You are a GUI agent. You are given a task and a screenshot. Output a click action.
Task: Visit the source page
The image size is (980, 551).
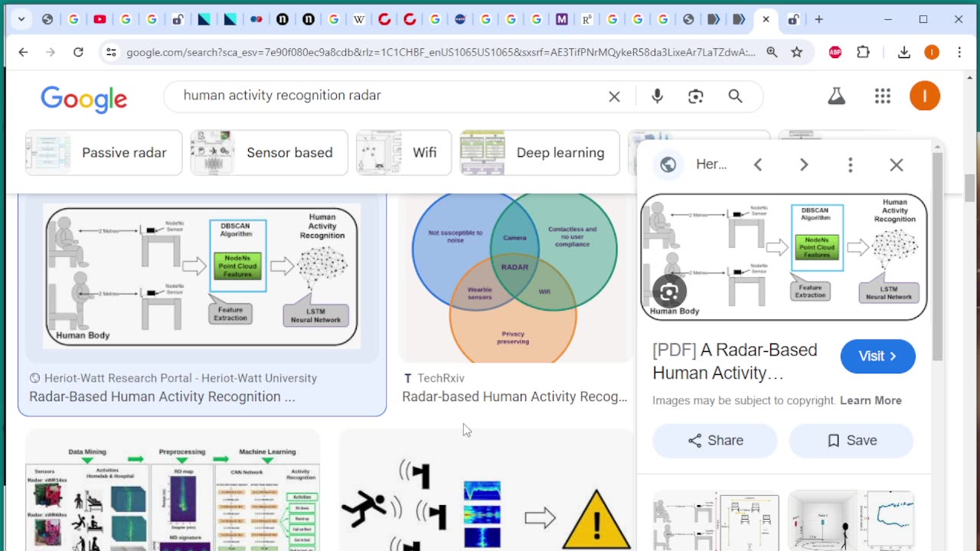click(877, 357)
